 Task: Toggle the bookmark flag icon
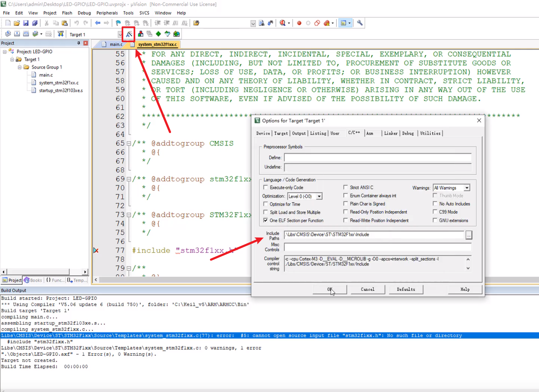(x=118, y=23)
